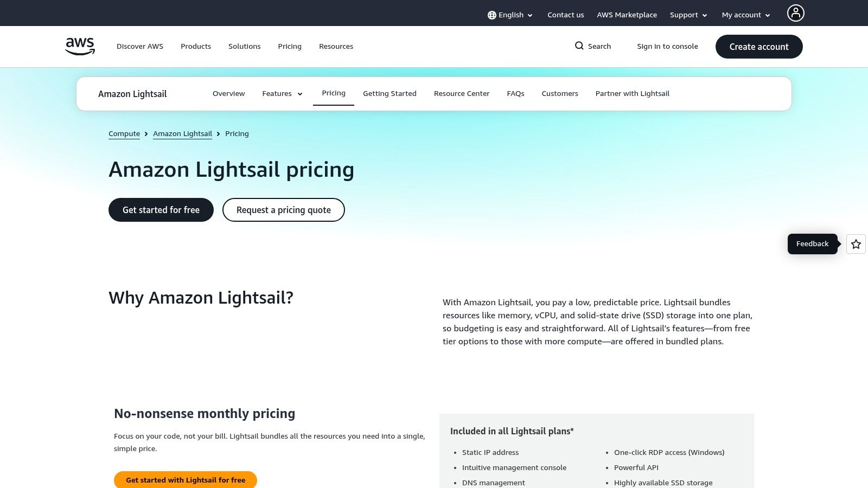
Task: Open the search icon in the header
Action: click(x=579, y=46)
